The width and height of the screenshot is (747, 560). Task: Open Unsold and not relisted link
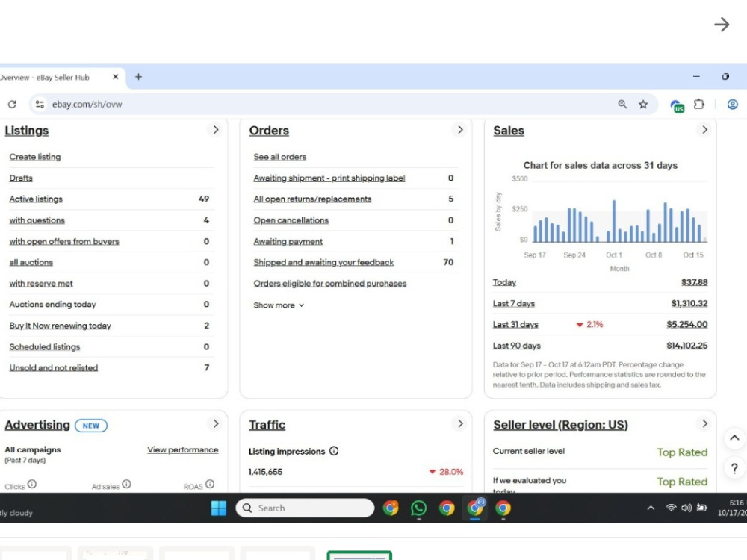(53, 367)
